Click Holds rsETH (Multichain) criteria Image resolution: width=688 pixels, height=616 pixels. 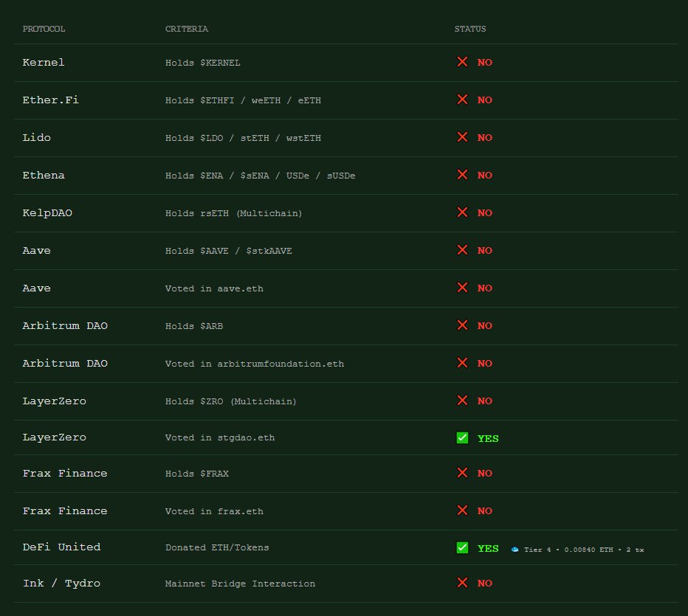click(233, 213)
